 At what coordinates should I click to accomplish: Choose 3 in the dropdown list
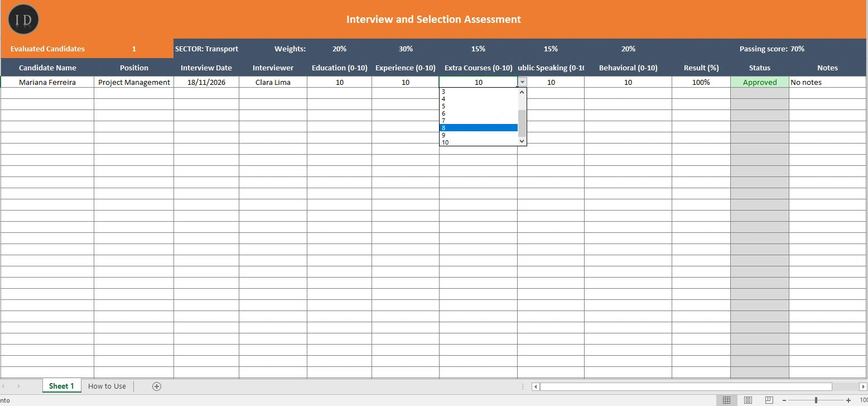[x=479, y=92]
